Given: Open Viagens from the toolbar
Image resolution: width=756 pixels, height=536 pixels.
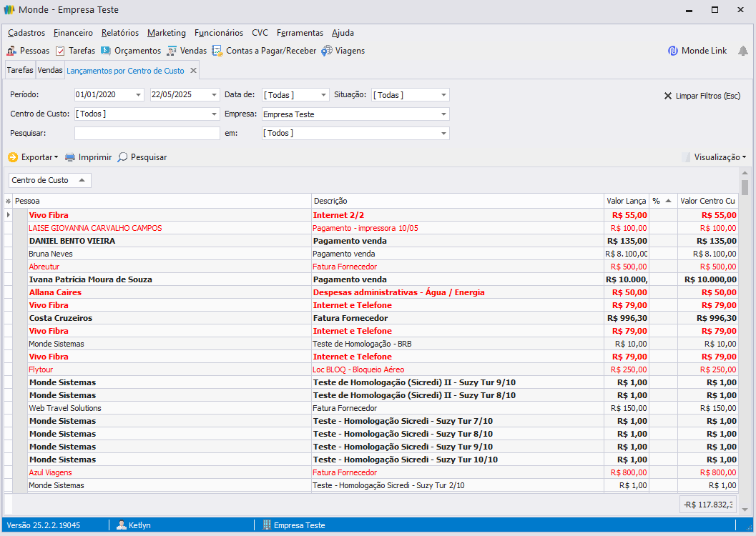Looking at the screenshot, I should pyautogui.click(x=343, y=51).
